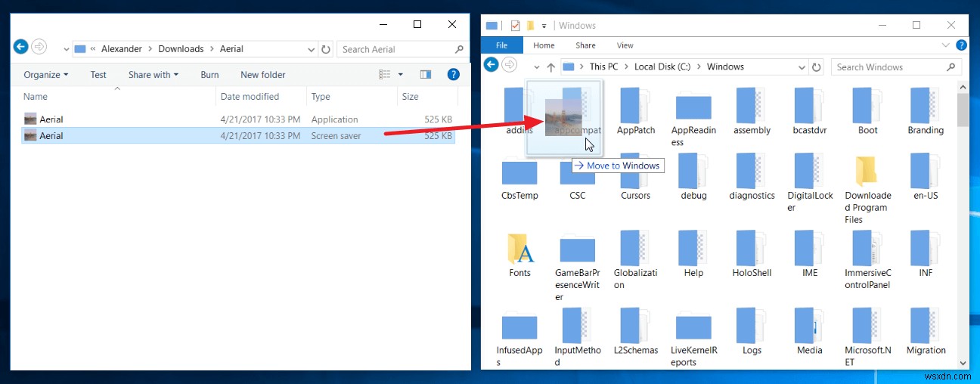The image size is (980, 384).
Task: Select the Boot folder
Action: click(x=868, y=112)
